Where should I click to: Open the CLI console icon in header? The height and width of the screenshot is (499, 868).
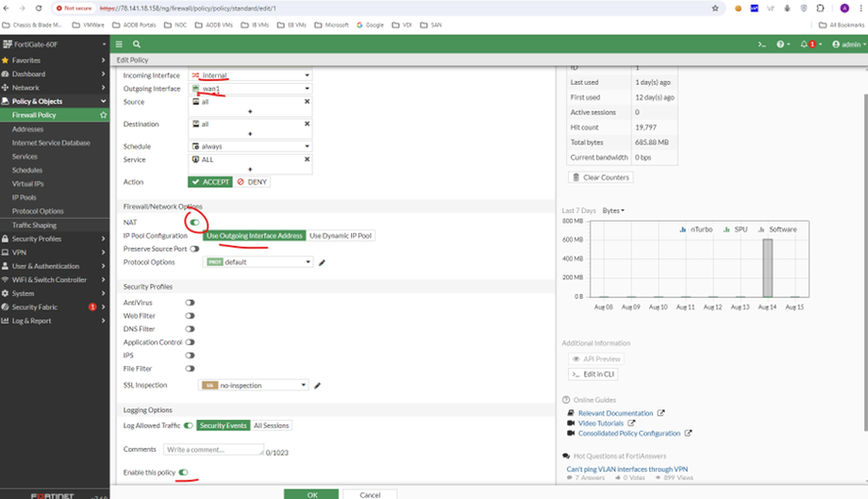(761, 44)
